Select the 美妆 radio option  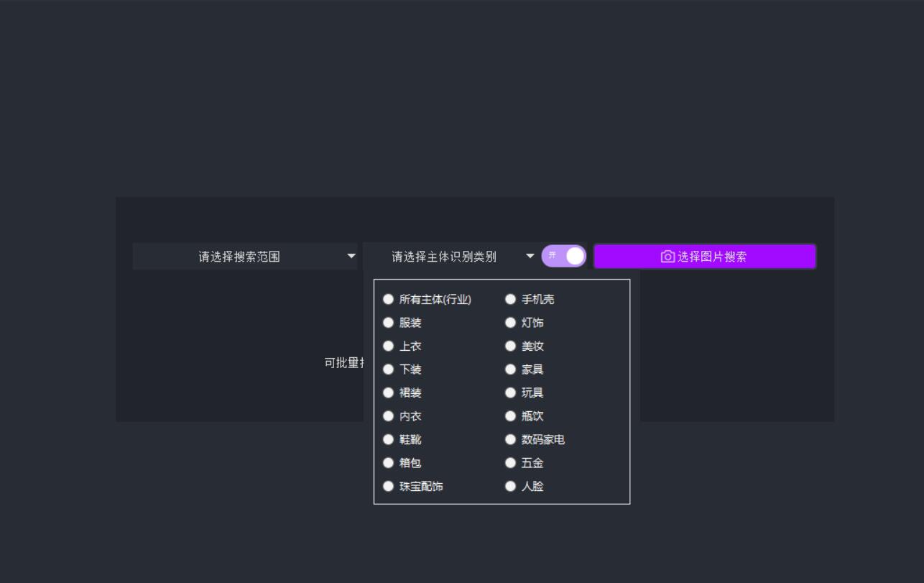[510, 346]
